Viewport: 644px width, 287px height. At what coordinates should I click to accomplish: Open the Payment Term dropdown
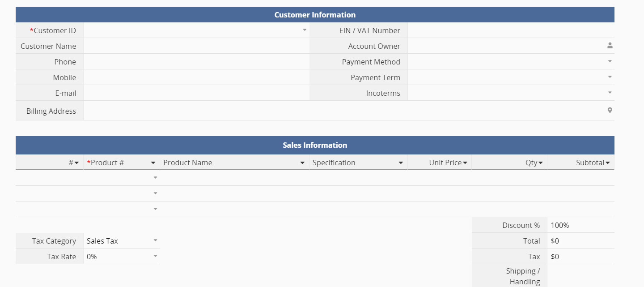tap(610, 77)
